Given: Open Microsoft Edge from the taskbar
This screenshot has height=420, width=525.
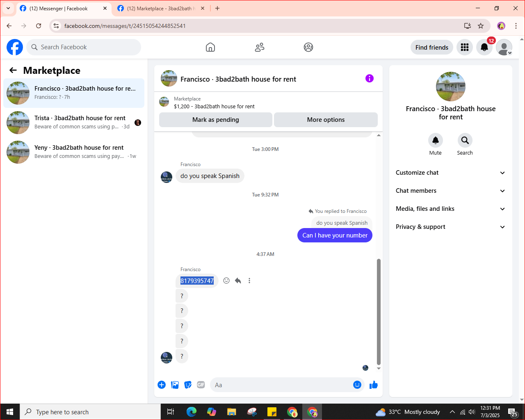Looking at the screenshot, I should tap(192, 412).
